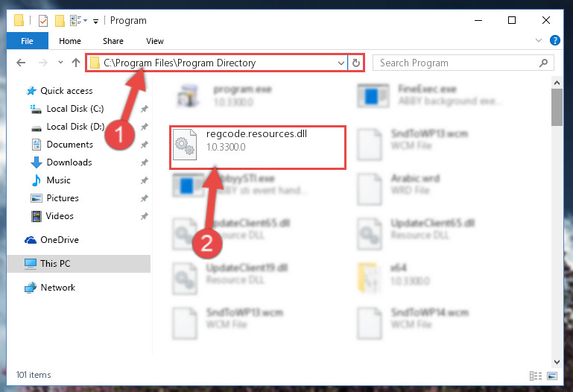Click the search magnifier icon
This screenshot has height=392, width=573.
tap(543, 63)
